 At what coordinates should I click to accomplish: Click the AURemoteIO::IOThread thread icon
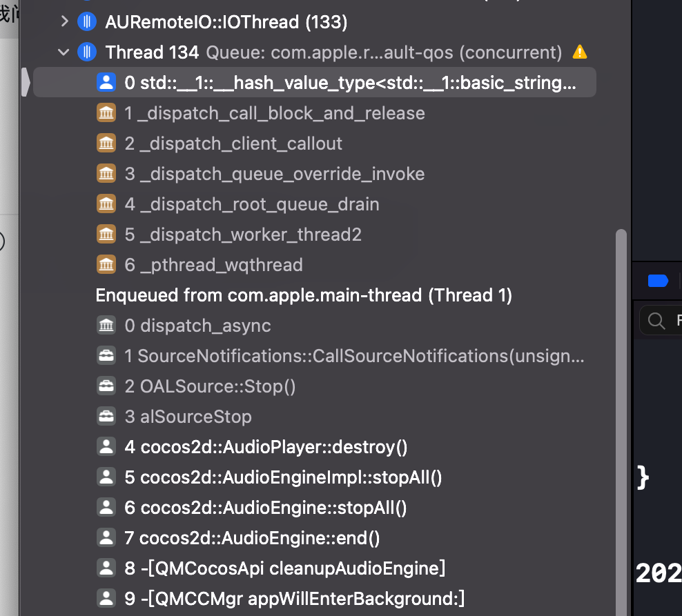tap(86, 22)
